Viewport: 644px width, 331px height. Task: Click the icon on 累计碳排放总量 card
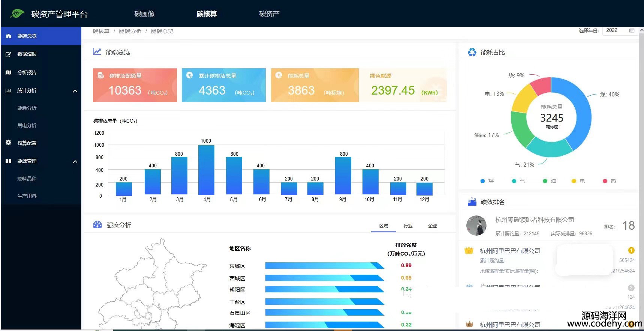pos(190,75)
